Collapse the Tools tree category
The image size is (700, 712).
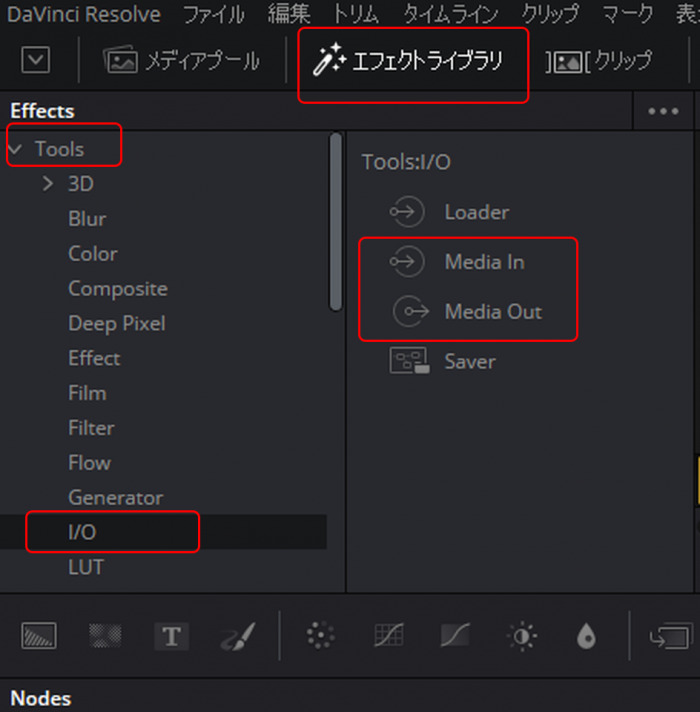pyautogui.click(x=15, y=149)
